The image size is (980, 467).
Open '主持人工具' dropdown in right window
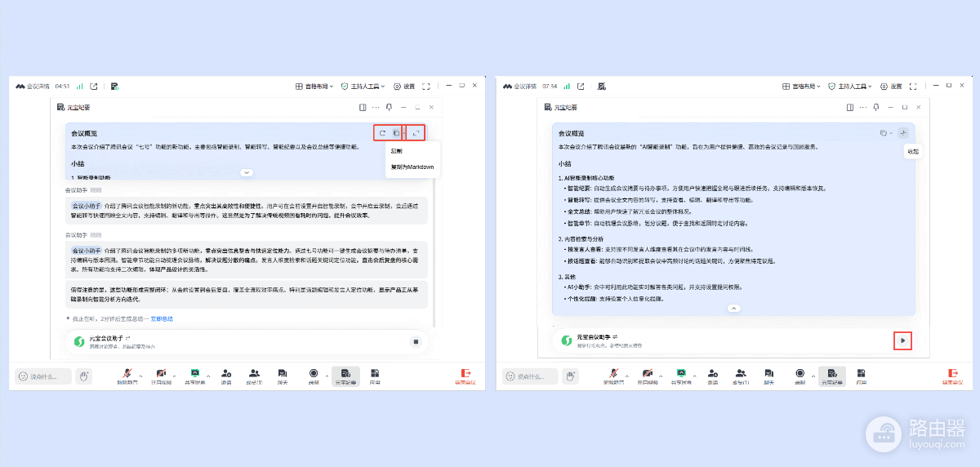[850, 86]
